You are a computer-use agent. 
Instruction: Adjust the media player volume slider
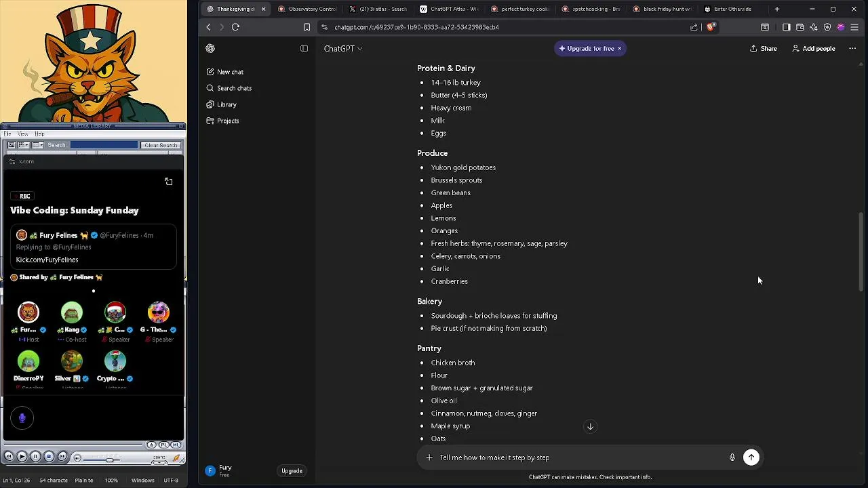[108, 459]
